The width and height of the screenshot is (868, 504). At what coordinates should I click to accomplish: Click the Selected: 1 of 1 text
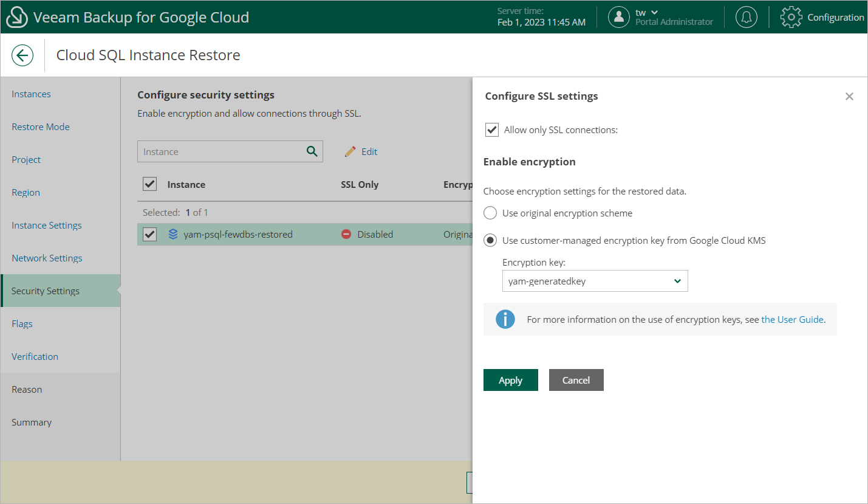[x=176, y=212]
